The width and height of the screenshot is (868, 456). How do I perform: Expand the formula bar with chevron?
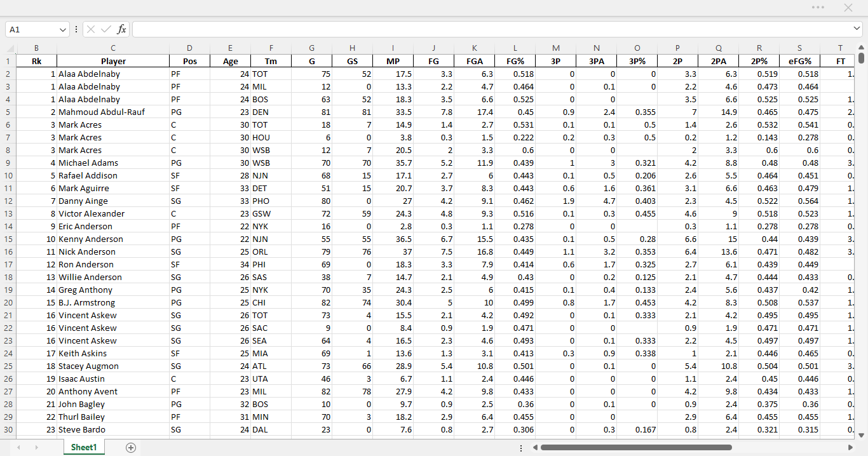857,29
